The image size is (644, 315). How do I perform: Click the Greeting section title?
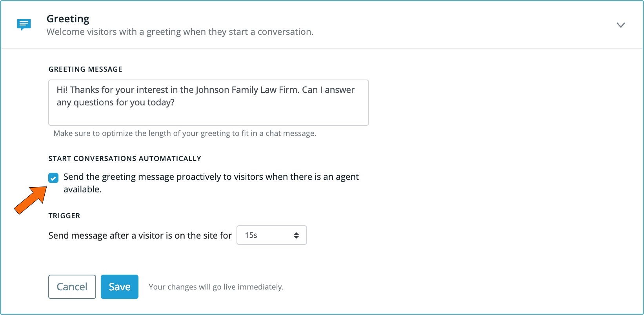coord(68,19)
